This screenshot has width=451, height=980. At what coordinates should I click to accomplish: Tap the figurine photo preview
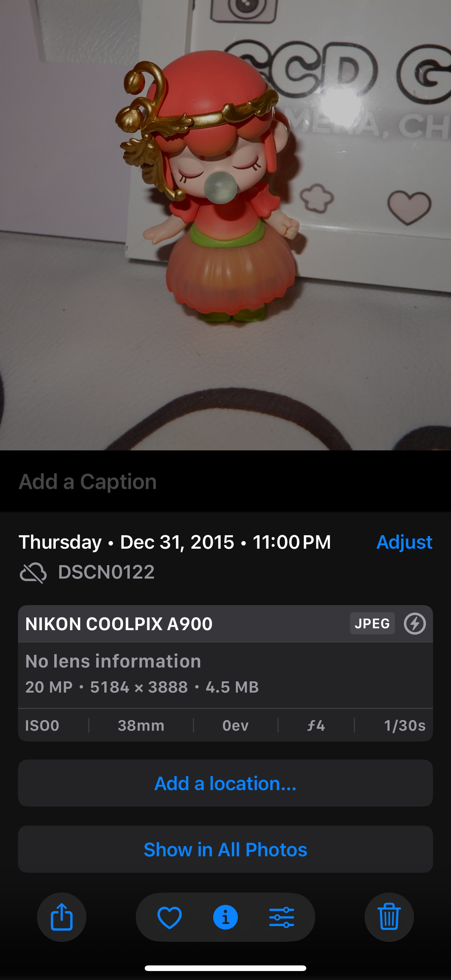tap(225, 225)
